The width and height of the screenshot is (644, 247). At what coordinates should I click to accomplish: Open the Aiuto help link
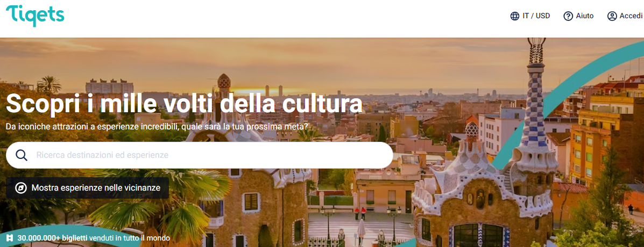pyautogui.click(x=578, y=16)
